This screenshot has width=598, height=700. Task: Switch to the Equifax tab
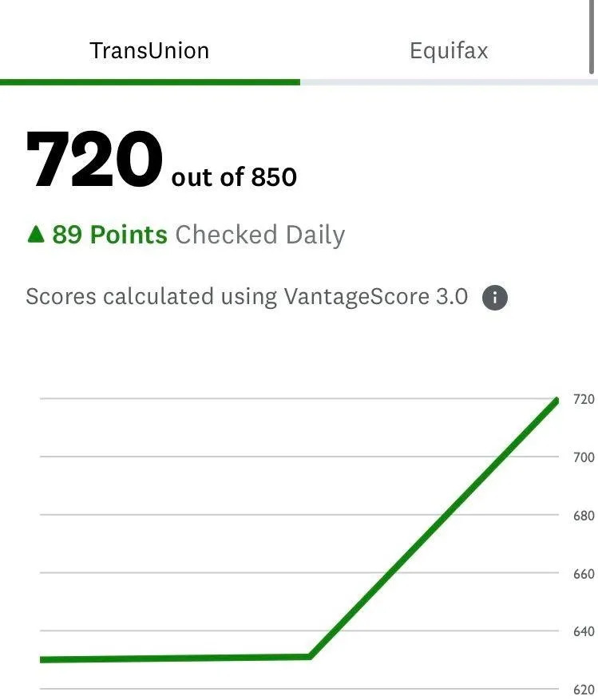tap(449, 50)
